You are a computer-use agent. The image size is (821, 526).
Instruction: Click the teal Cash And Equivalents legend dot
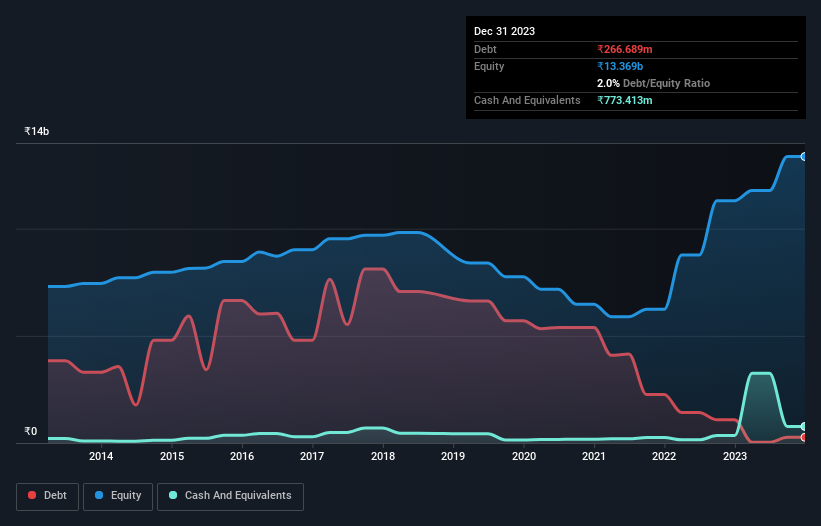tap(173, 495)
